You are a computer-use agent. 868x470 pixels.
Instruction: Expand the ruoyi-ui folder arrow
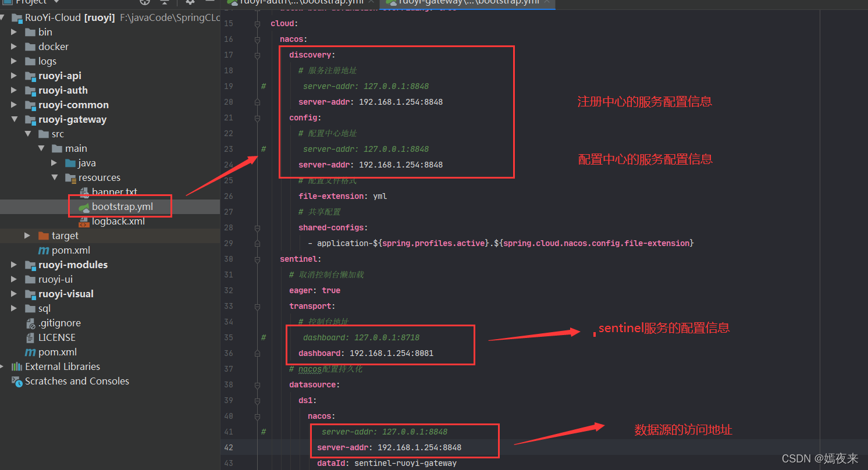(x=14, y=280)
